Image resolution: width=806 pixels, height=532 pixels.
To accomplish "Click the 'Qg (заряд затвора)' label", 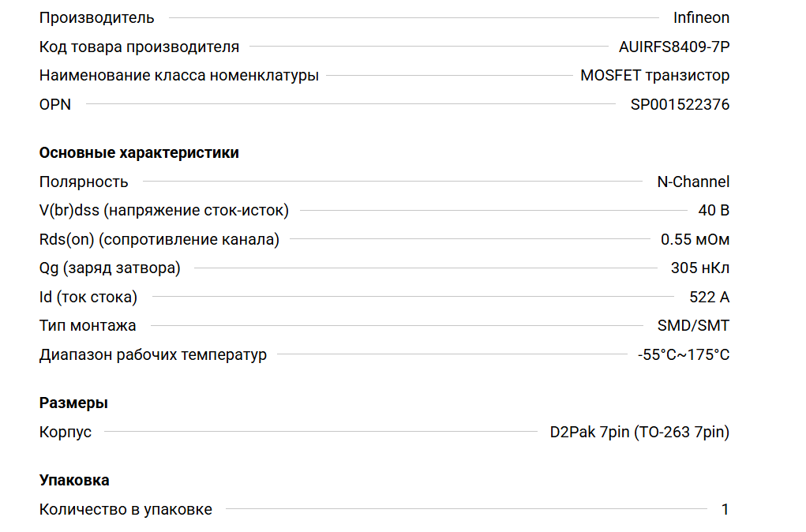I will (x=110, y=268).
